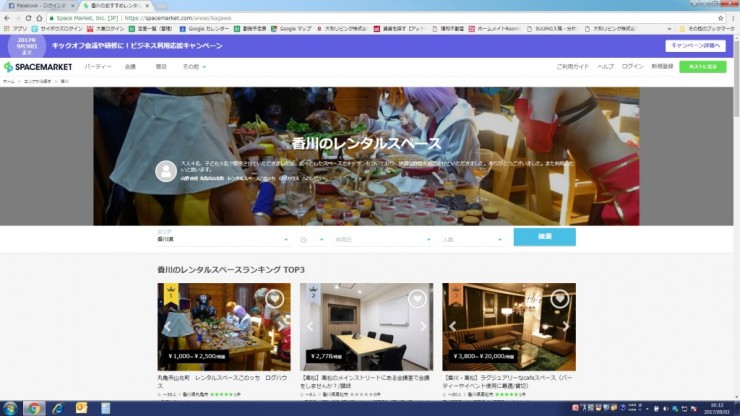The height and width of the screenshot is (416, 740).
Task: Open Chrome three-dot menu
Action: tap(733, 18)
